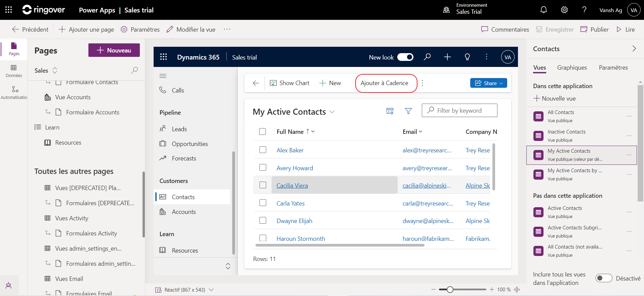The height and width of the screenshot is (296, 644).
Task: Switch to the Paramètres tab in Contacts panel
Action: [x=613, y=68]
